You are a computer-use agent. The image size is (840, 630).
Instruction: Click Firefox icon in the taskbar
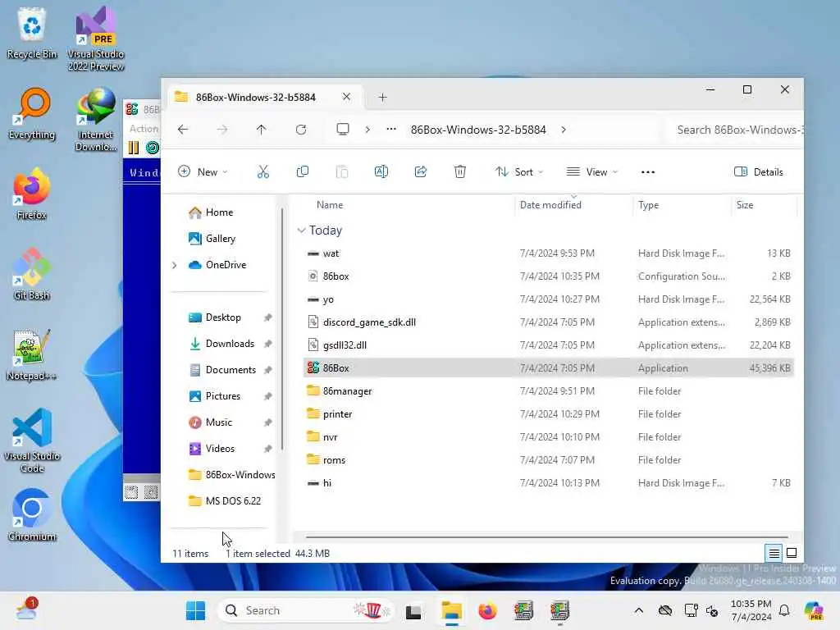(487, 610)
